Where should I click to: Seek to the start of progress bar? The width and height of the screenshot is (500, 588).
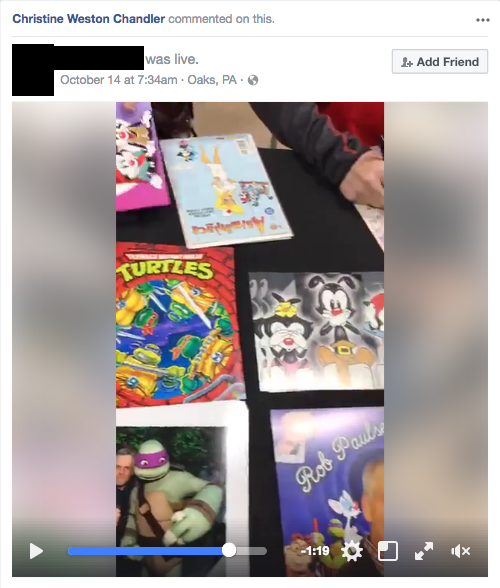pos(70,551)
